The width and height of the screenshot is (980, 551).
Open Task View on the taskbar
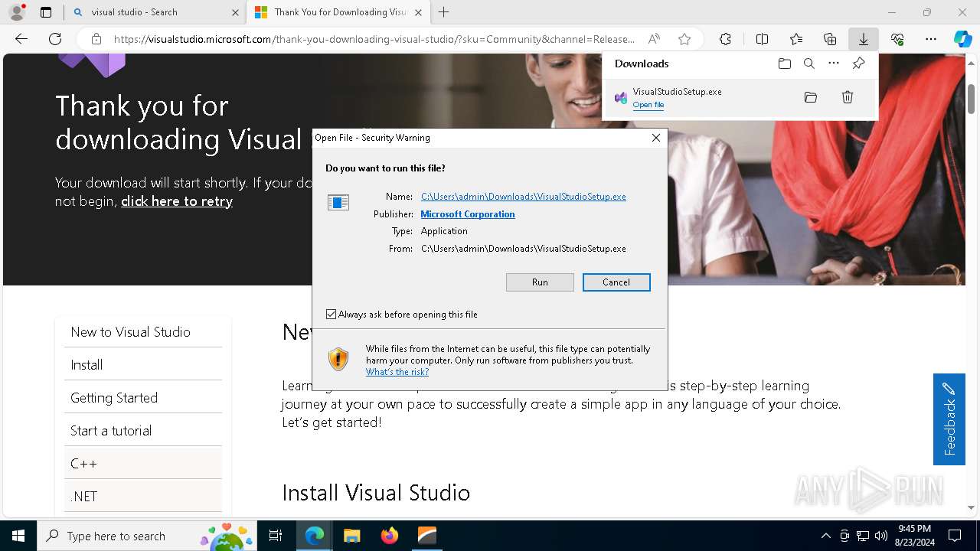pyautogui.click(x=276, y=536)
